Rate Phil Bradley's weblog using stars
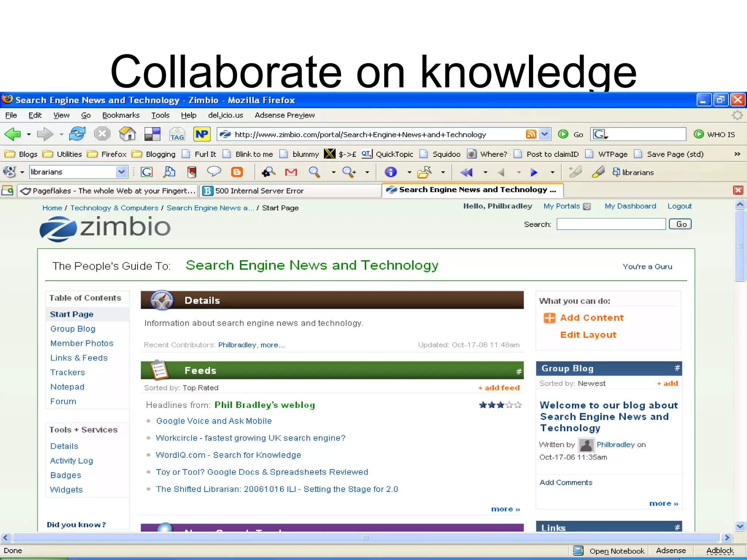 tap(500, 405)
